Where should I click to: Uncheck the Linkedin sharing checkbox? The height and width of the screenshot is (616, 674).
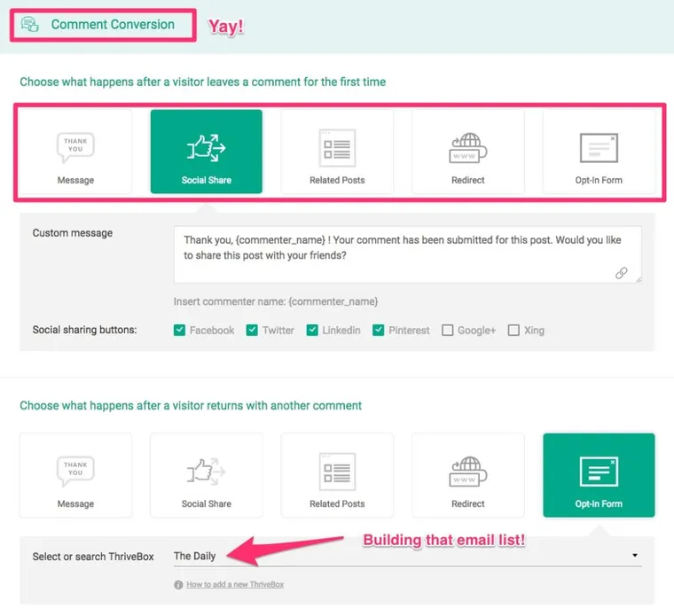pos(312,330)
